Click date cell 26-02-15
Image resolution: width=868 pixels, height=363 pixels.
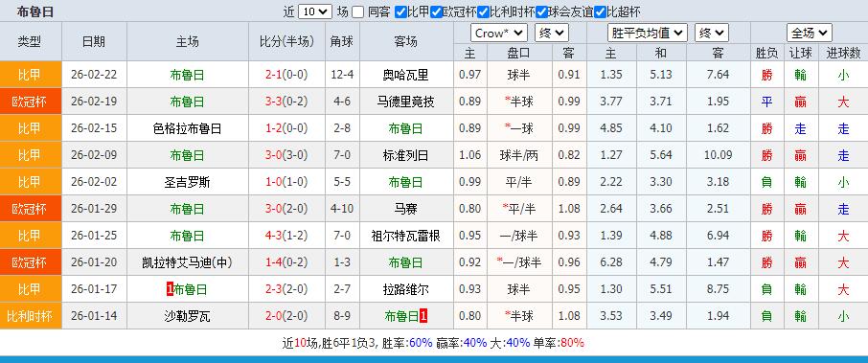tap(94, 129)
